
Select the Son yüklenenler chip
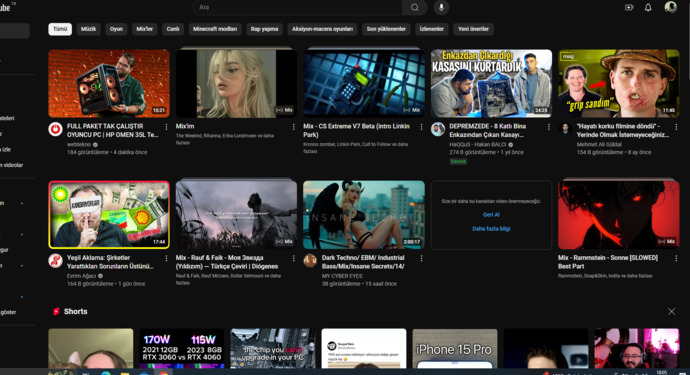386,29
